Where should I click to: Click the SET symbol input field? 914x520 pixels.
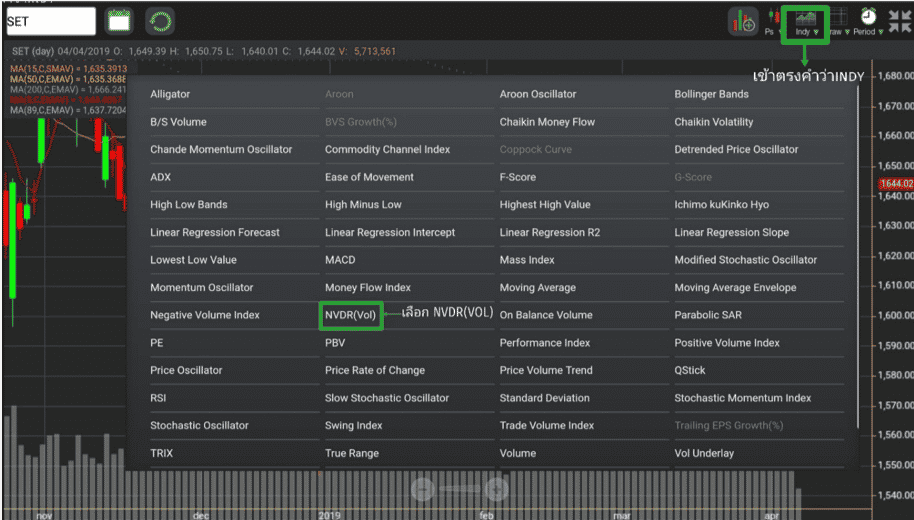[x=51, y=22]
